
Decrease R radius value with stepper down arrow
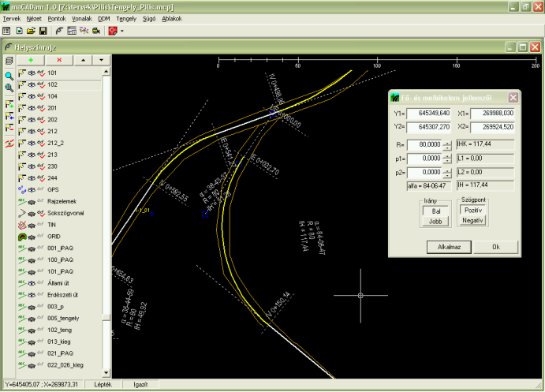click(x=447, y=147)
